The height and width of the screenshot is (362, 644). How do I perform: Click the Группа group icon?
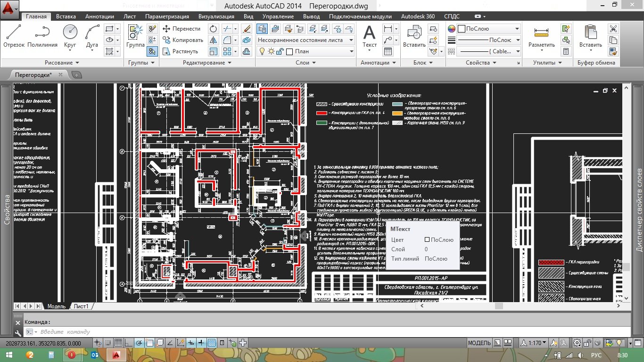[135, 36]
